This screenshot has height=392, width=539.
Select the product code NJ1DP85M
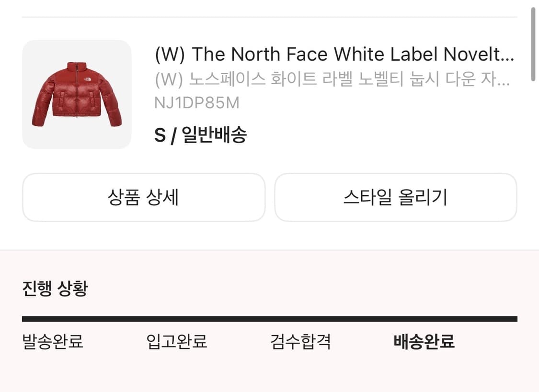(x=197, y=102)
